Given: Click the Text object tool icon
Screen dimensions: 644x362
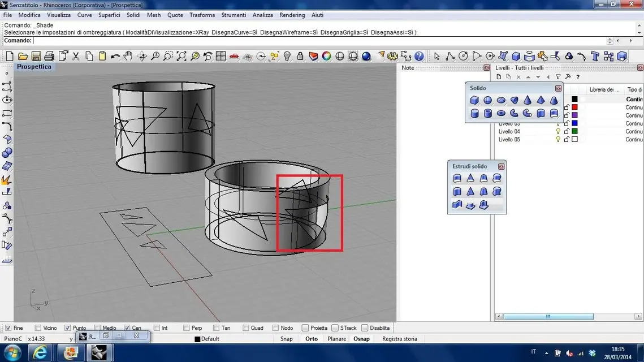Looking at the screenshot, I should tap(595, 56).
